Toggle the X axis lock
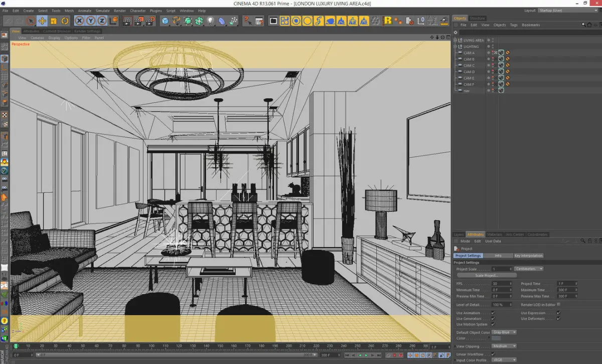This screenshot has width=602, height=364. [80, 21]
